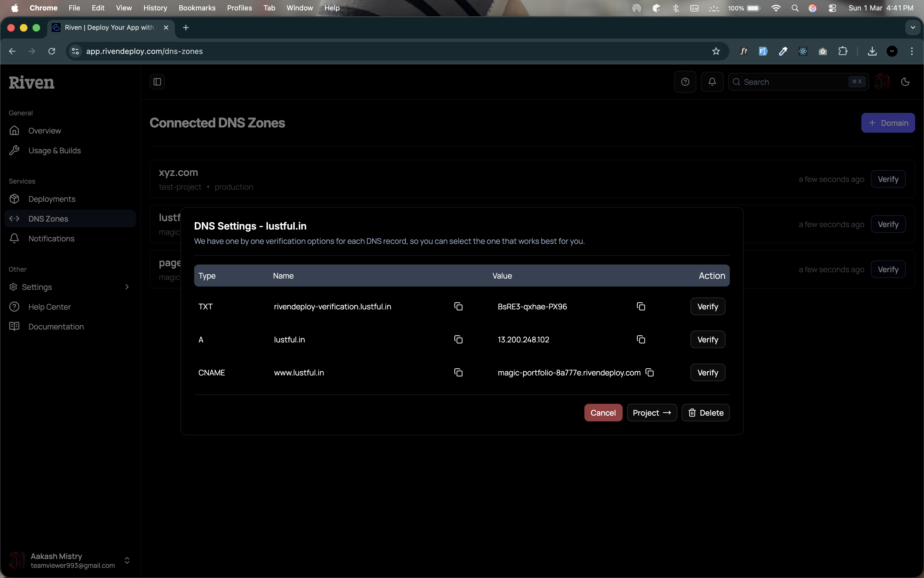The image size is (924, 578).
Task: Click the rivendeploy-verification.lustful.in name text
Action: tap(332, 307)
